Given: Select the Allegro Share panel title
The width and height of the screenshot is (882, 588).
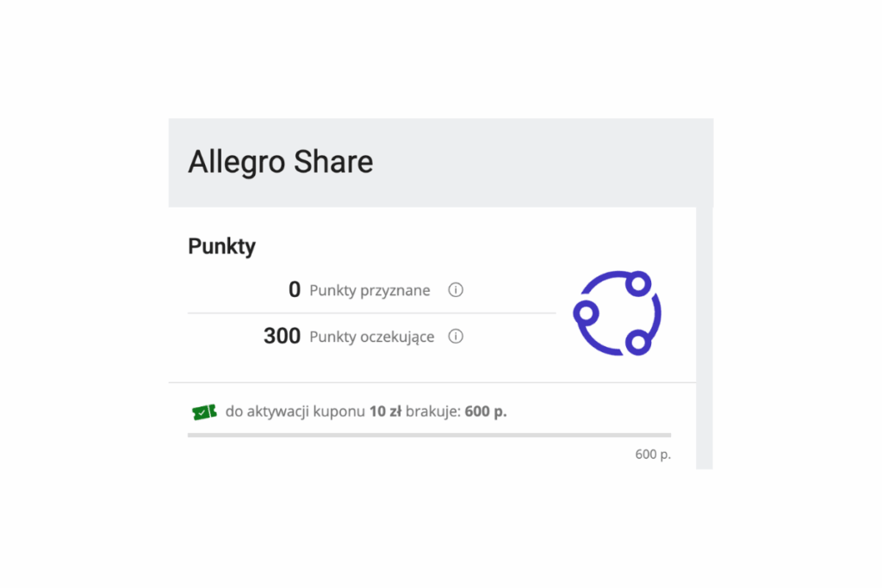Looking at the screenshot, I should tap(280, 162).
